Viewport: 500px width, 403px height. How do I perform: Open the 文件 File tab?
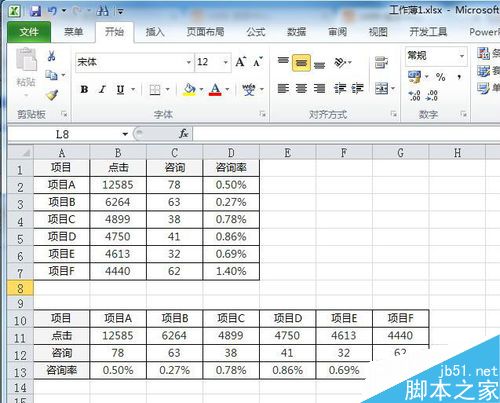[x=29, y=32]
